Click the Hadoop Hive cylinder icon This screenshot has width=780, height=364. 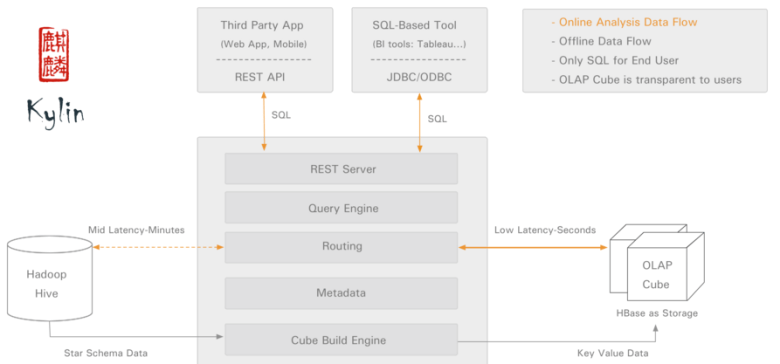pos(50,279)
